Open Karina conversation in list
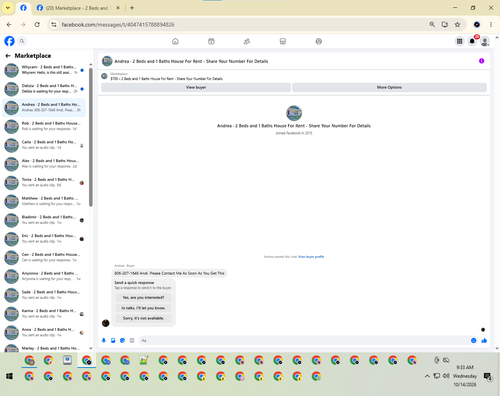The width and height of the screenshot is (500, 396). [44, 314]
